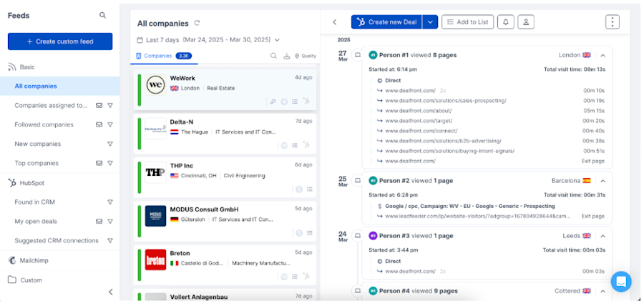644x306 pixels.
Task: Open the list icon on WeWork card
Action: pos(295,102)
